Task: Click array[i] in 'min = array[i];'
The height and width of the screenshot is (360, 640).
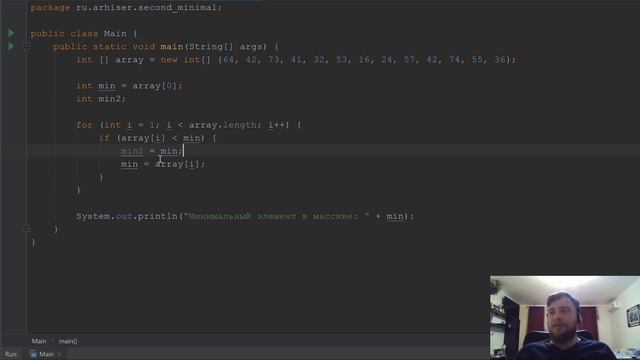Action: [x=177, y=164]
